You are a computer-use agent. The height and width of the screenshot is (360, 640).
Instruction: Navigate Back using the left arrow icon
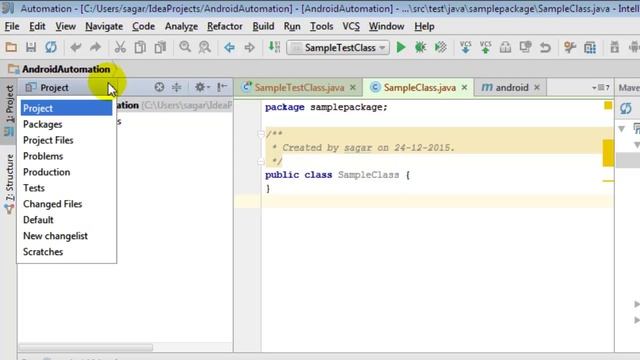click(x=229, y=47)
